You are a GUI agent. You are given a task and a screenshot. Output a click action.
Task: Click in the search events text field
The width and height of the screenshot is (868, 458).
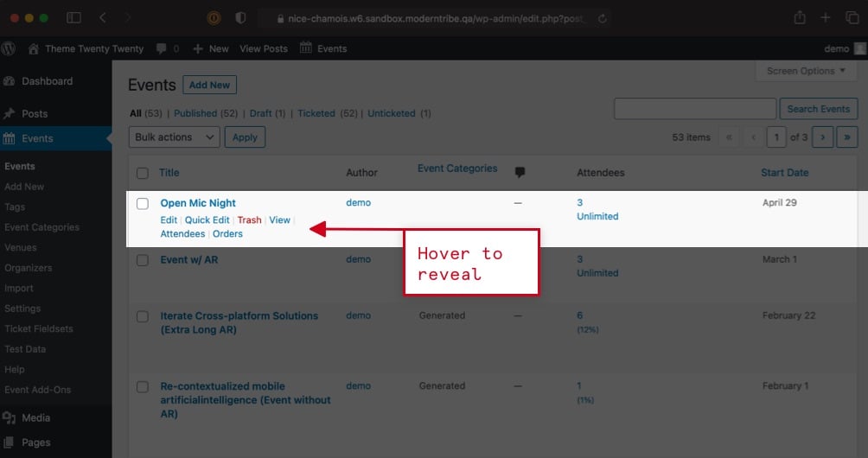[695, 109]
